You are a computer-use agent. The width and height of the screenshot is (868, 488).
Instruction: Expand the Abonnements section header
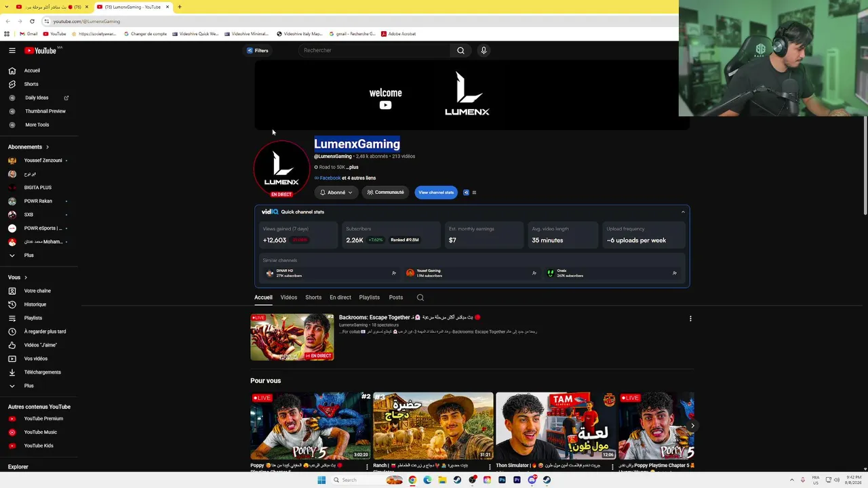28,147
